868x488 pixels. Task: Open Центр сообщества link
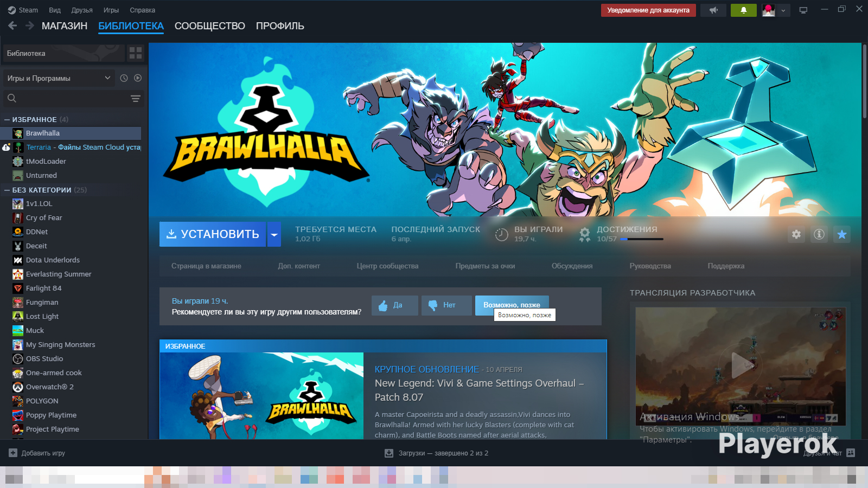pos(387,266)
